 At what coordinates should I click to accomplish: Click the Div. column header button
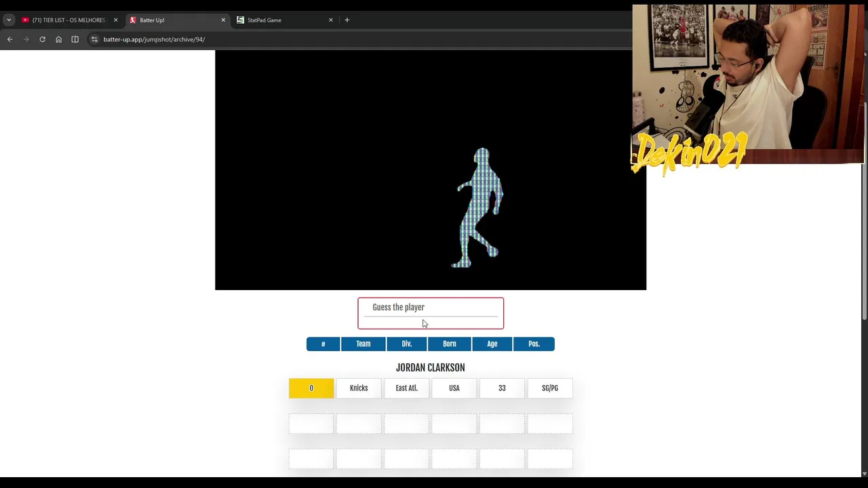pyautogui.click(x=406, y=344)
